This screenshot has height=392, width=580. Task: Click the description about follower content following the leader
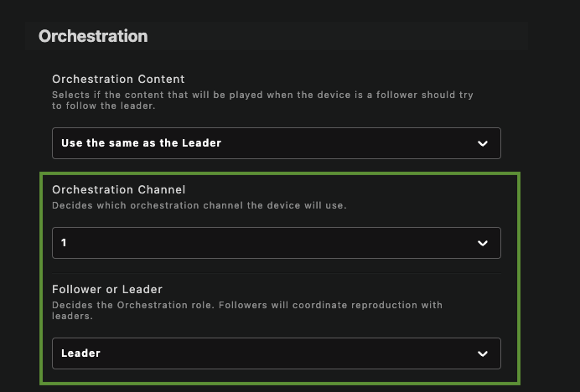[262, 101]
